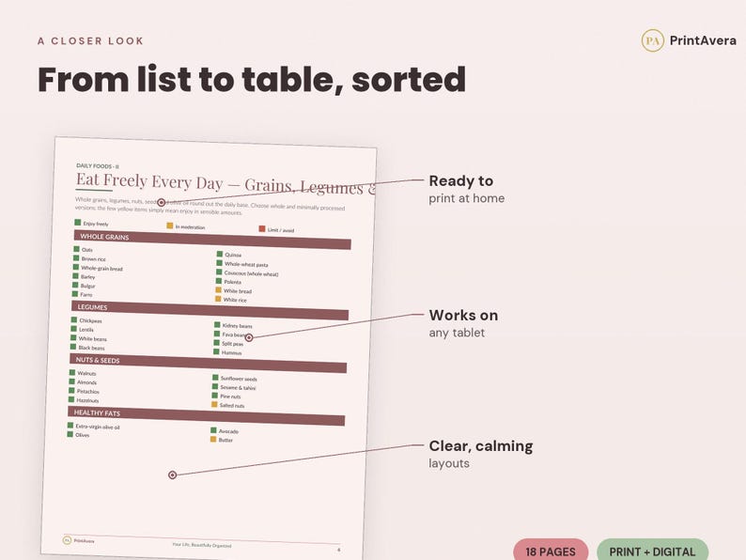Click the NUTS & SEEDS section header
This screenshot has height=560, width=746.
coord(208,364)
